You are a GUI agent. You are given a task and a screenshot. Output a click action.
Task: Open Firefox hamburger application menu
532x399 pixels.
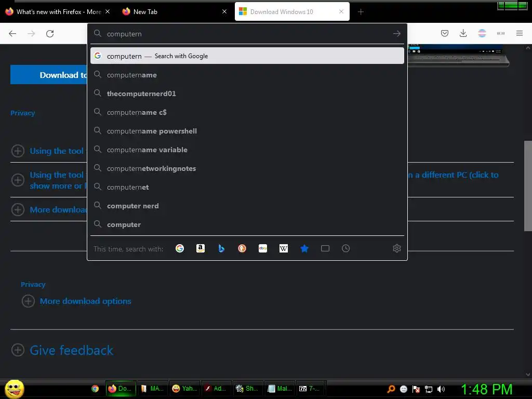click(x=520, y=33)
